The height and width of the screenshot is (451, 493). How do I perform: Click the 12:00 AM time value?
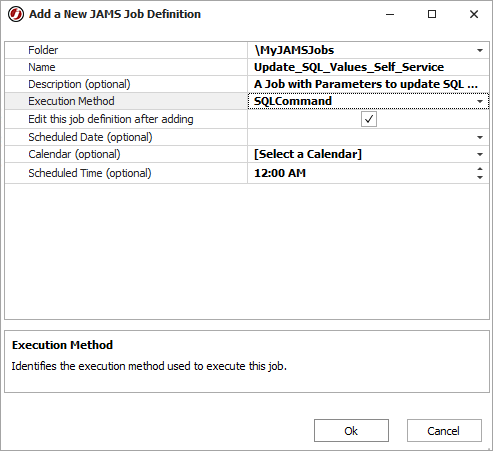click(280, 173)
